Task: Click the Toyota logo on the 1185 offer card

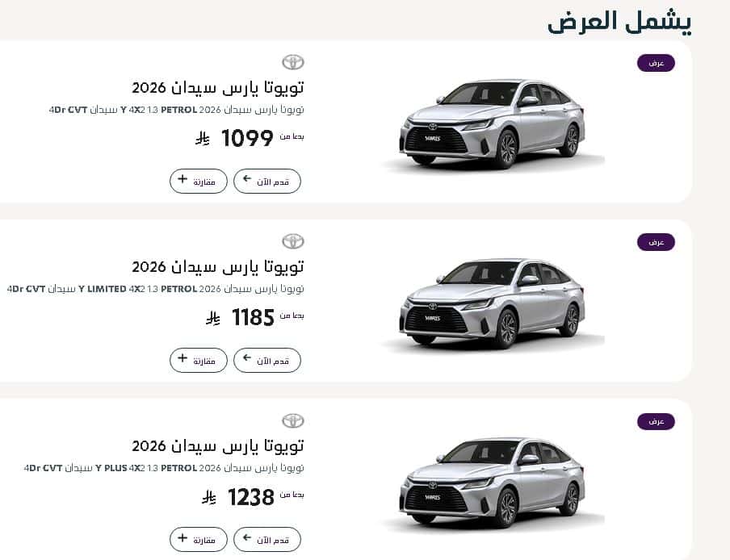Action: (293, 241)
